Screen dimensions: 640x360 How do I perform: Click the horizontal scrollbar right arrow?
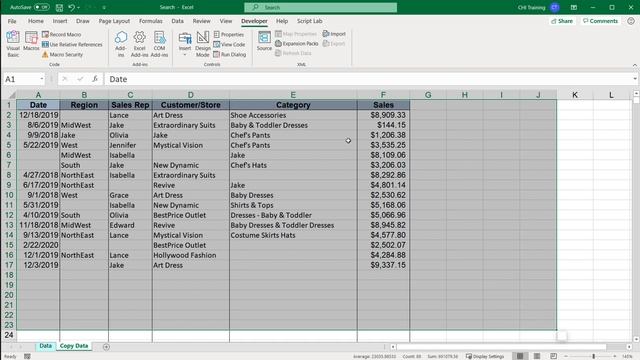point(629,347)
